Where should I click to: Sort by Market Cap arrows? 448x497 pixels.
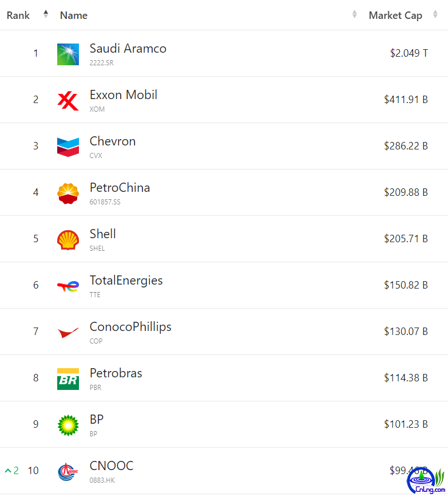(x=435, y=14)
